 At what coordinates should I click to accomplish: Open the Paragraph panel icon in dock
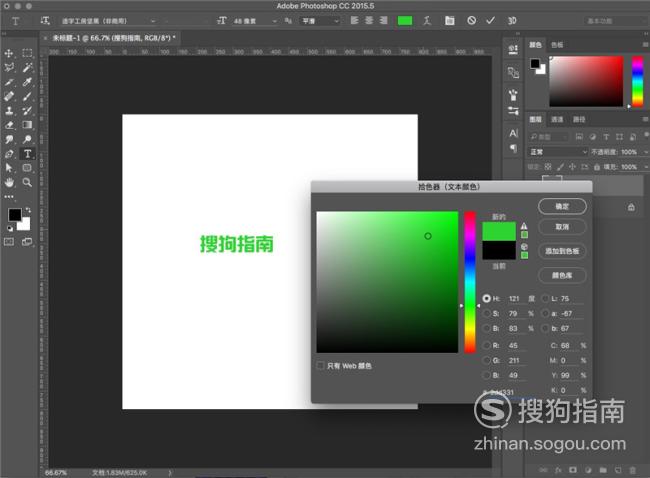point(513,148)
